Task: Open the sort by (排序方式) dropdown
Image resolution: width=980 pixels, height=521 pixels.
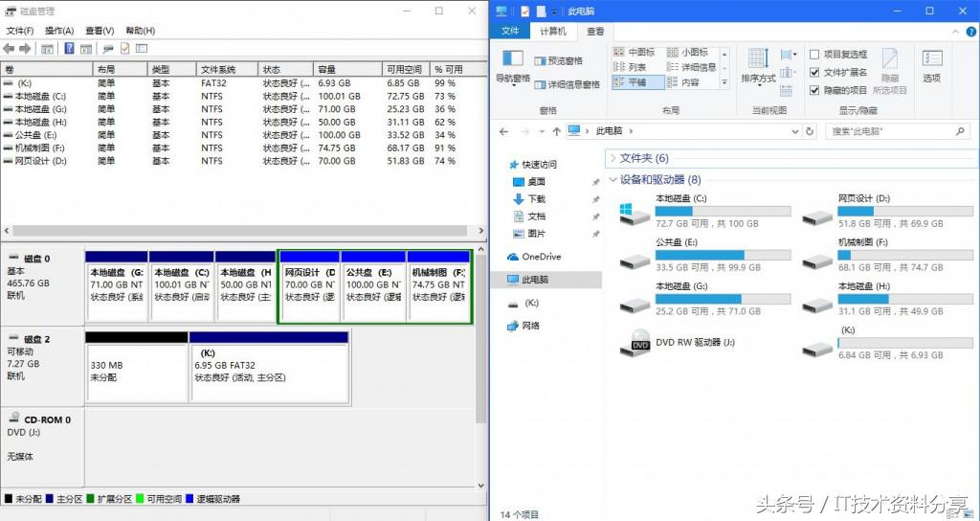Action: [758, 66]
